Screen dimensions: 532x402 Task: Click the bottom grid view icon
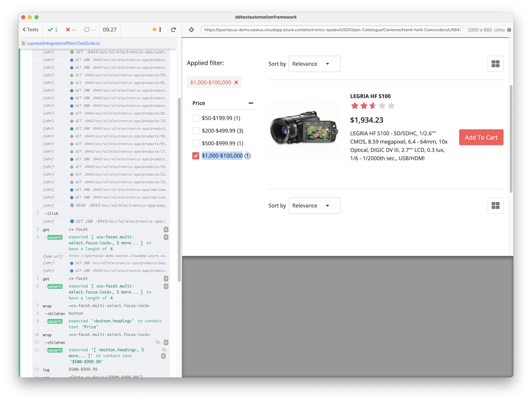495,206
